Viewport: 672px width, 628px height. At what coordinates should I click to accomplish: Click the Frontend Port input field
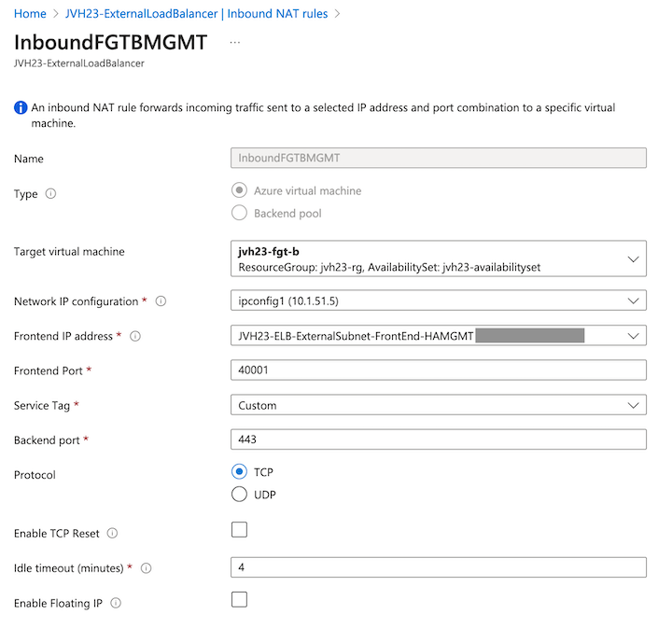[438, 370]
